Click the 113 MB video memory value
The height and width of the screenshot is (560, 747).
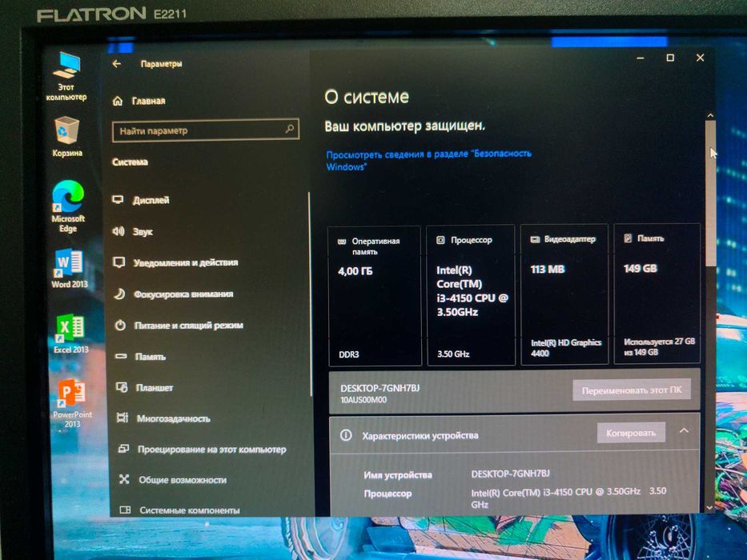548,269
